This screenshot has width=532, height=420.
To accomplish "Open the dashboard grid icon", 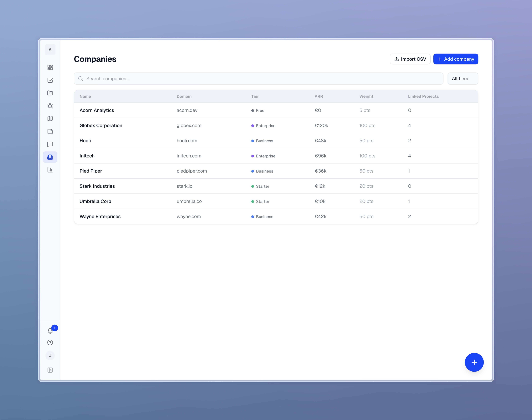I will (50, 67).
